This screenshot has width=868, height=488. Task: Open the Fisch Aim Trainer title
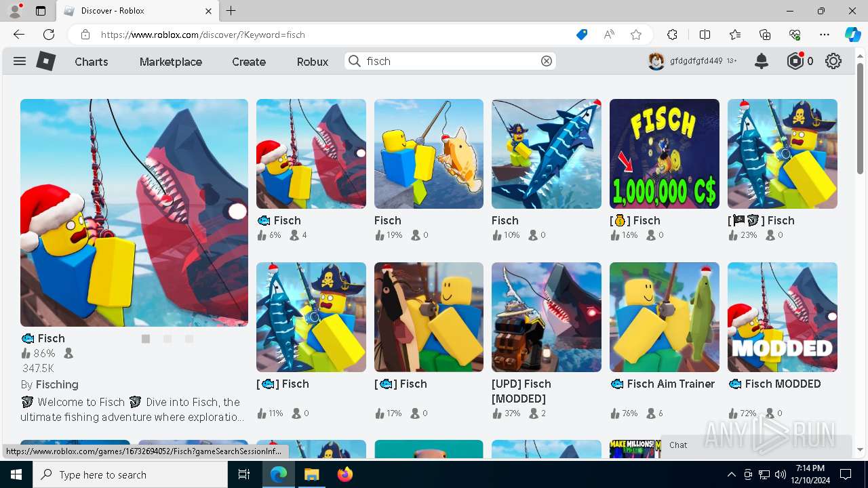pos(663,384)
